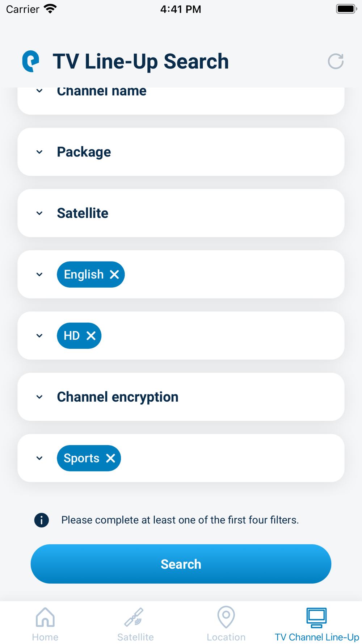The image size is (362, 644).
Task: Expand the Channel name chevron
Action: (x=39, y=91)
